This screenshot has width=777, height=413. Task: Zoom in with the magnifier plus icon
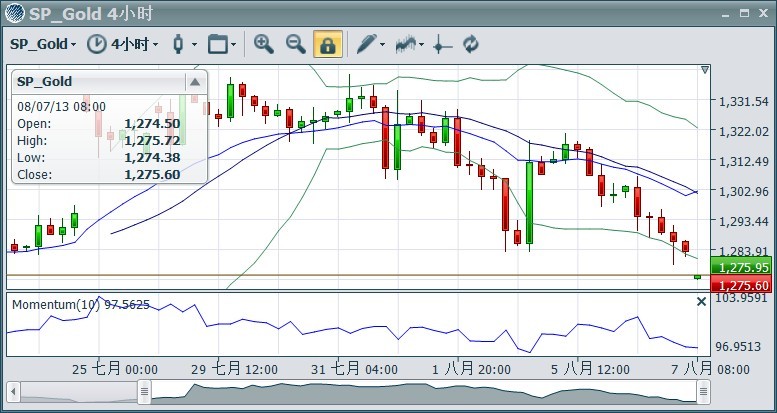pos(263,44)
